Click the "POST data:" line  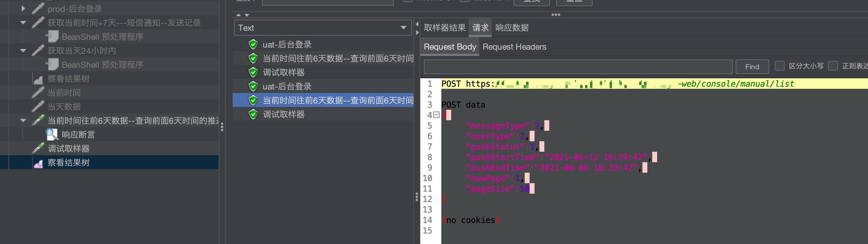tap(466, 105)
